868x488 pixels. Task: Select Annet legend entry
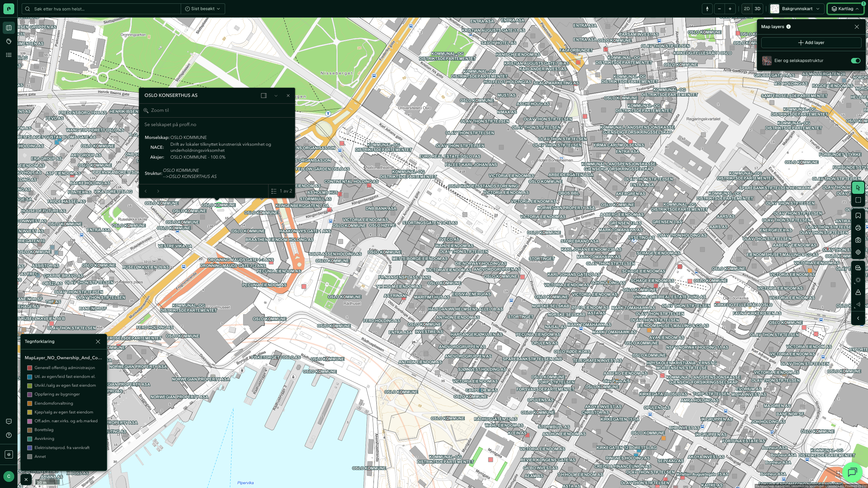(40, 456)
